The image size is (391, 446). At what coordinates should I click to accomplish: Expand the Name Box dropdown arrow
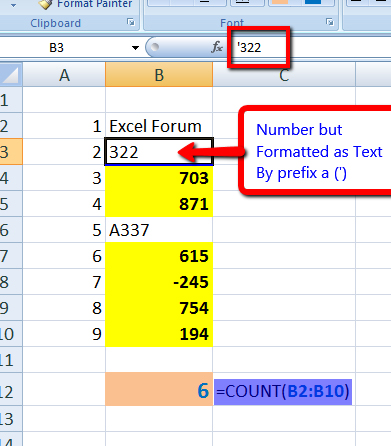pos(135,48)
